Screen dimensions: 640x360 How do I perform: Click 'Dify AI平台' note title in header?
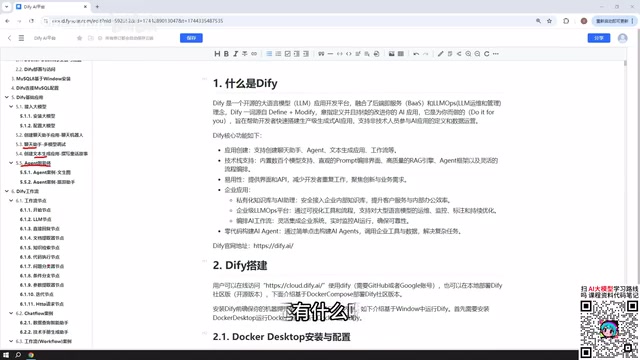45,38
